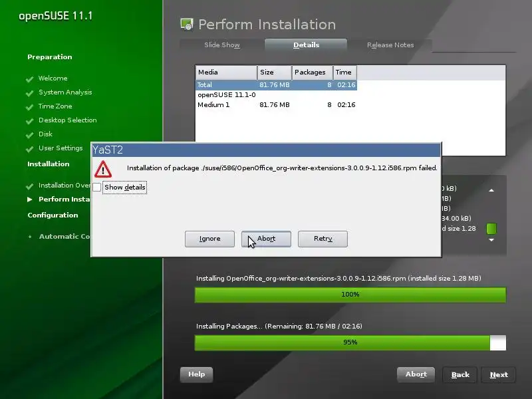Click the Desktop Selection step
The height and width of the screenshot is (399, 532).
pos(68,120)
